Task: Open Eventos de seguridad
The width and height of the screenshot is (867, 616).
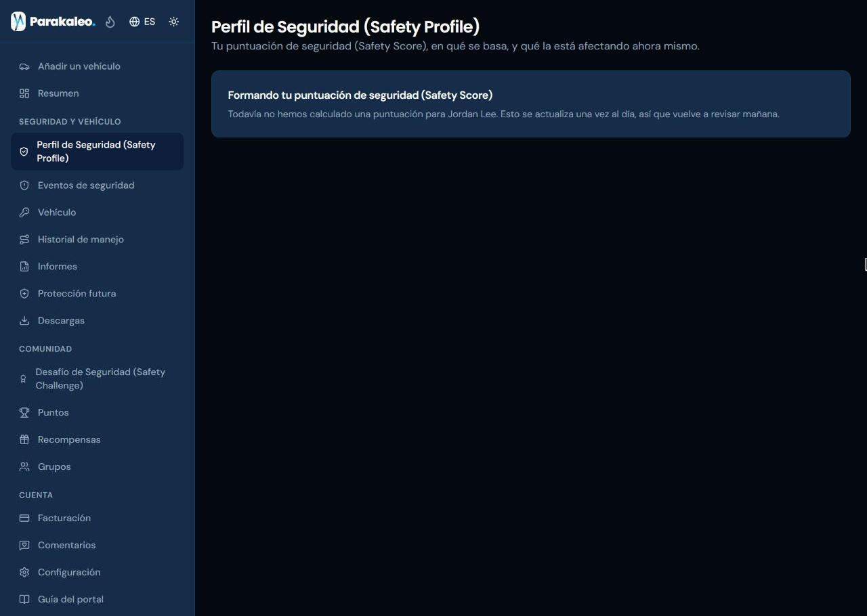Action: click(97, 185)
